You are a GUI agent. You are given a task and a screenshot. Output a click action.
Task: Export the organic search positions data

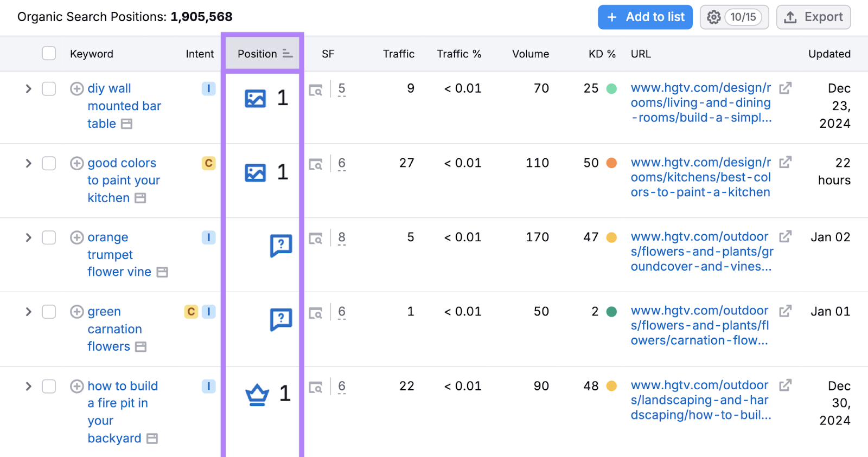813,17
